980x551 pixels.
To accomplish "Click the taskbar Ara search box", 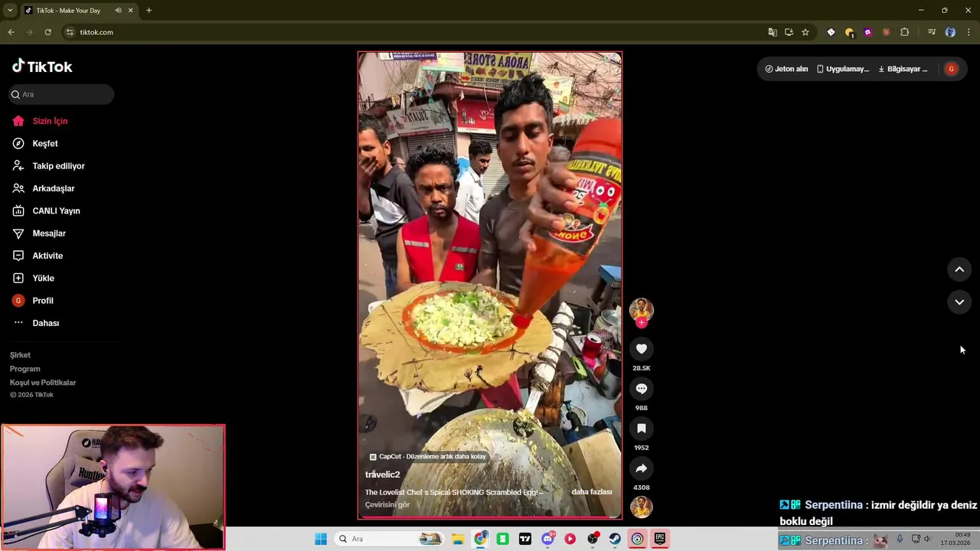I will pos(390,539).
